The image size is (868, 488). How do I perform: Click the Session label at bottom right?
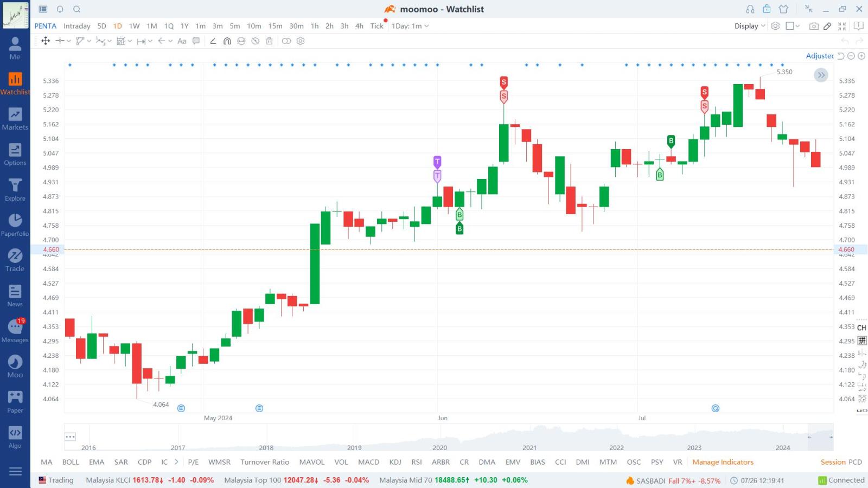click(833, 462)
